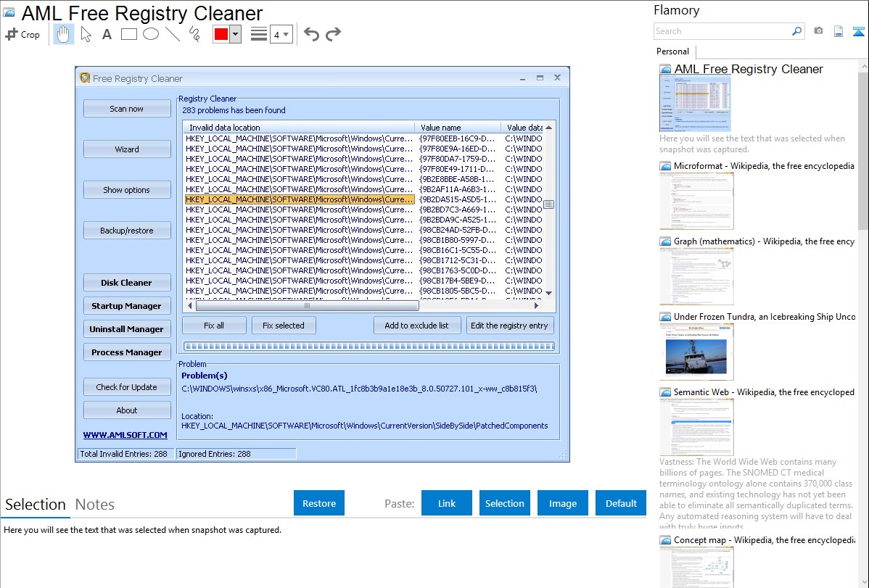Paste as Selection
The height and width of the screenshot is (588, 869).
[x=504, y=503]
